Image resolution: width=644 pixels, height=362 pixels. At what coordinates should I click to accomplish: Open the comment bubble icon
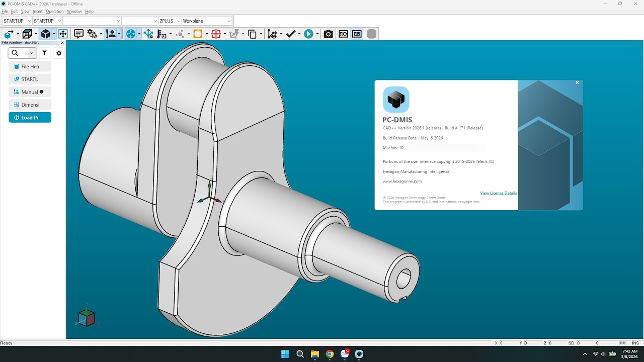[x=79, y=34]
